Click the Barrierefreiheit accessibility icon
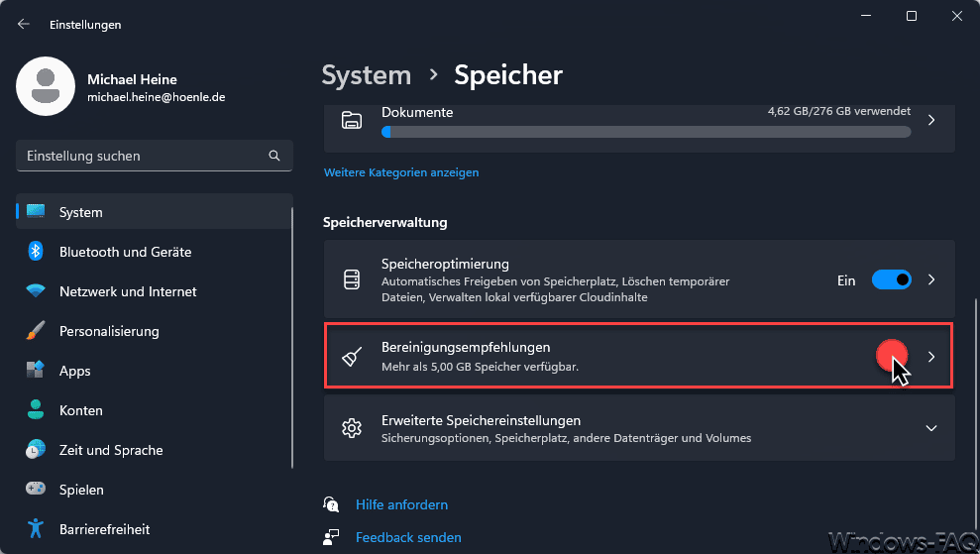Image resolution: width=980 pixels, height=554 pixels. tap(36, 529)
